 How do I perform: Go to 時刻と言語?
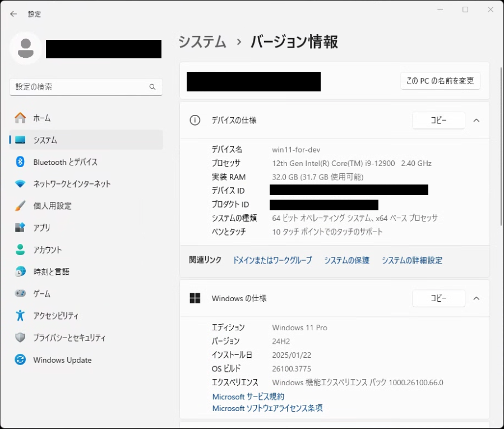(x=86, y=272)
